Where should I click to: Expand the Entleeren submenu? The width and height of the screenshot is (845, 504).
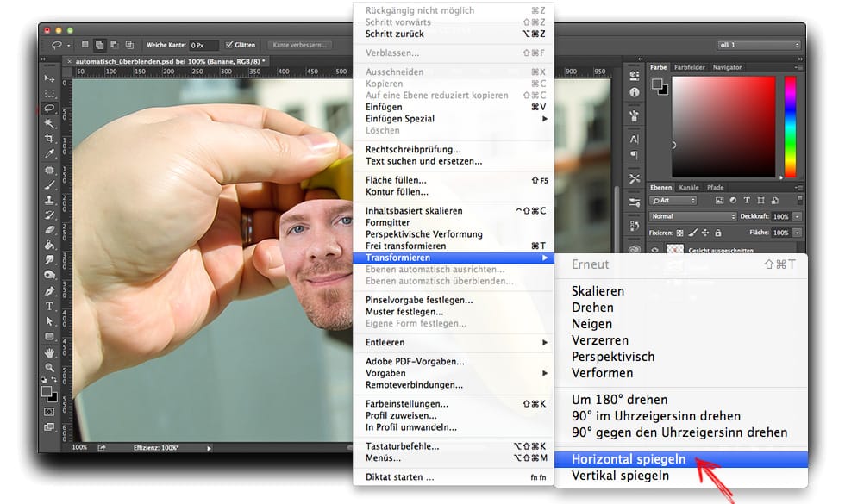click(x=454, y=343)
